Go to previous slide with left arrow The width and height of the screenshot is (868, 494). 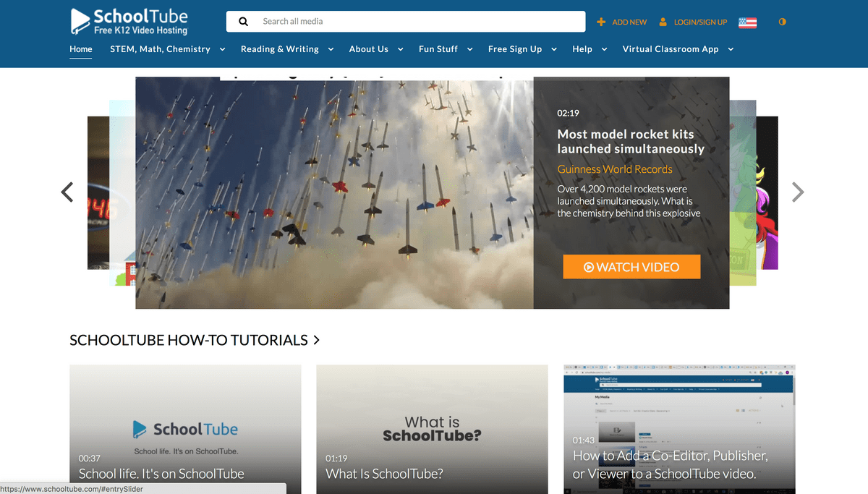67,192
